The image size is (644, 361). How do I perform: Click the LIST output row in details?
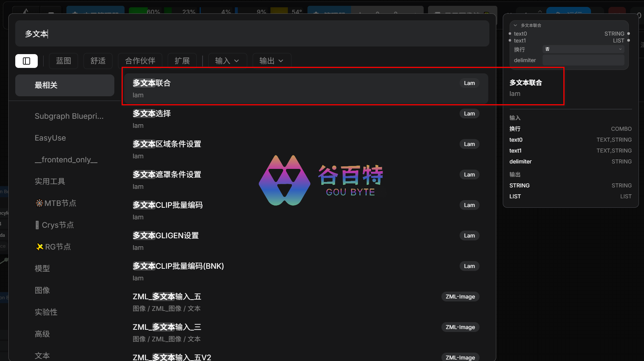[570, 196]
